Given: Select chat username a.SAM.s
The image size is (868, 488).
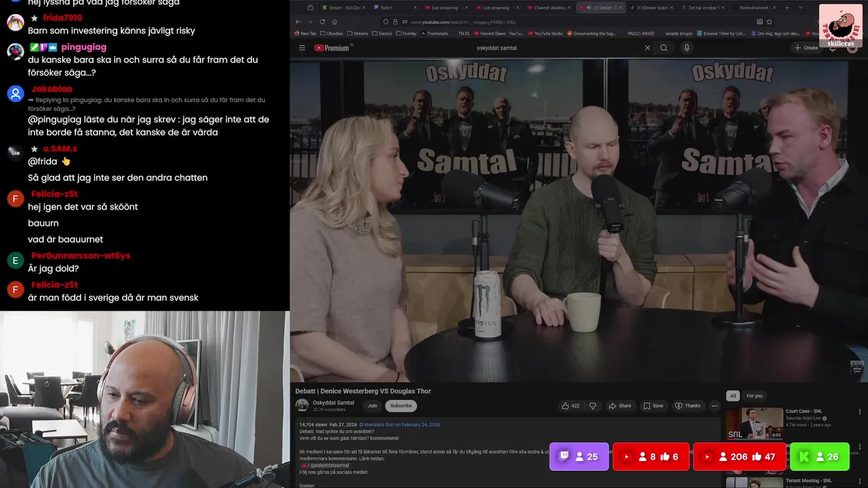Looking at the screenshot, I should [60, 149].
